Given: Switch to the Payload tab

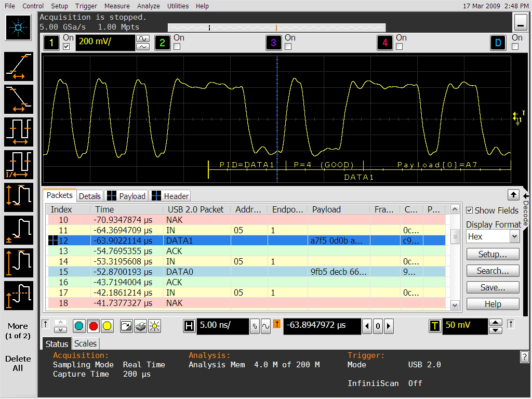Looking at the screenshot, I should 126,196.
